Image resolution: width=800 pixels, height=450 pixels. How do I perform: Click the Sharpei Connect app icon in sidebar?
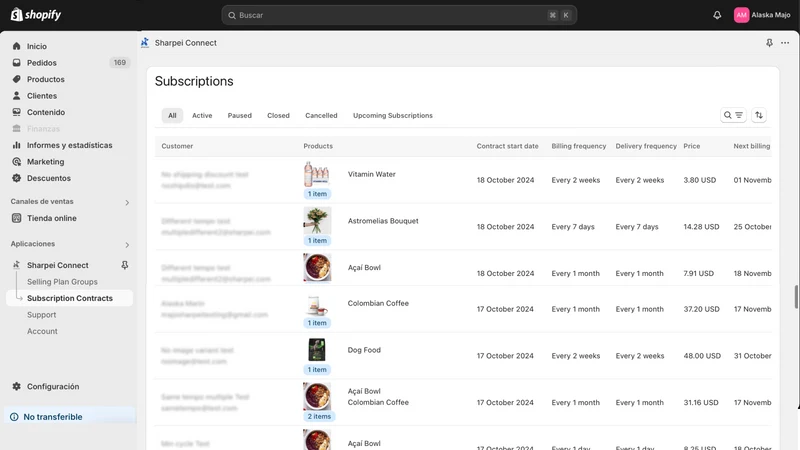[x=16, y=265]
